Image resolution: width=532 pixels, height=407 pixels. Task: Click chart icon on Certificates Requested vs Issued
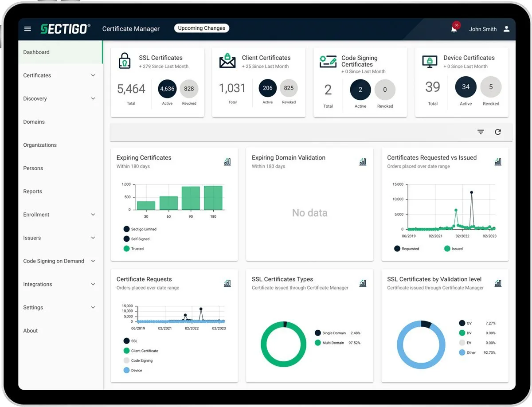pyautogui.click(x=498, y=162)
